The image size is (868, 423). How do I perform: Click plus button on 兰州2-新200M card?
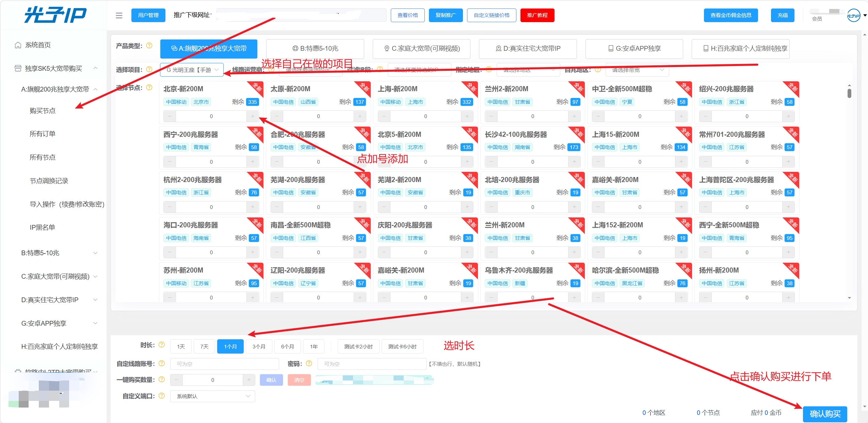574,116
